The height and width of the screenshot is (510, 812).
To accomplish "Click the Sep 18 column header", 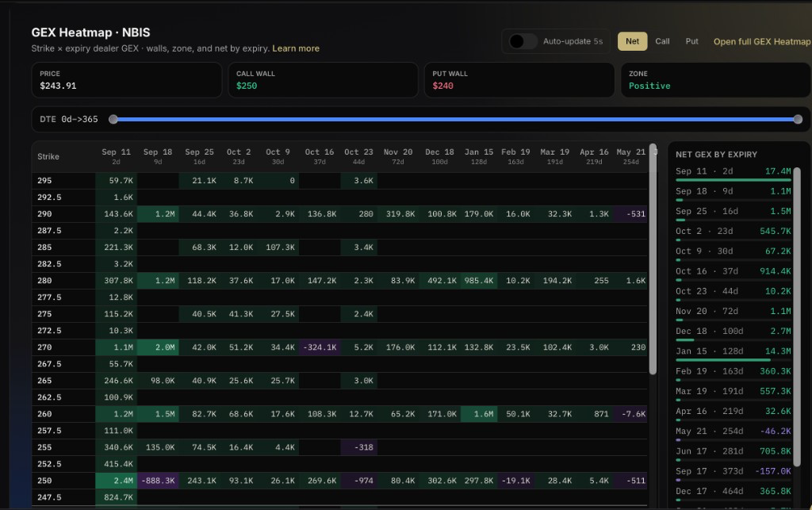I will 158,156.
